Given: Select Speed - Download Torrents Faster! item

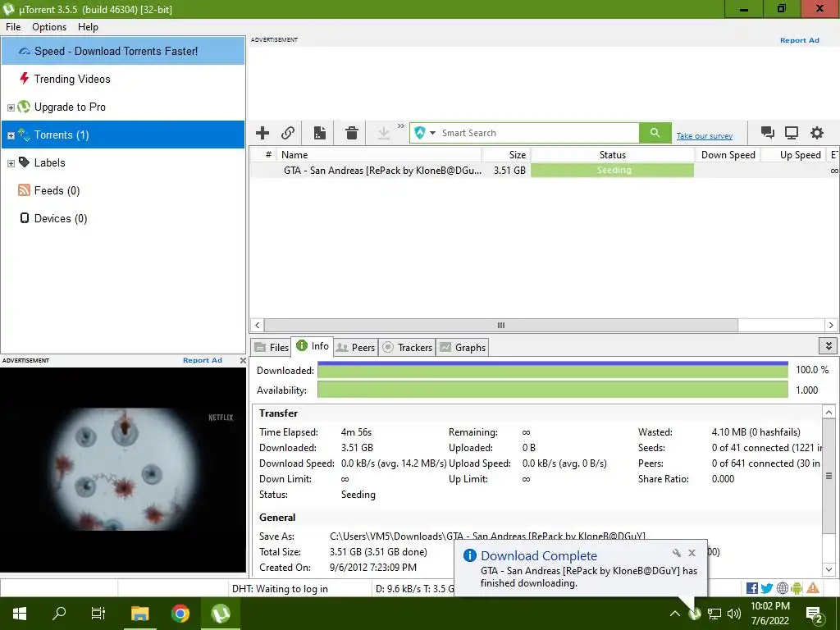Looking at the screenshot, I should click(x=123, y=52).
